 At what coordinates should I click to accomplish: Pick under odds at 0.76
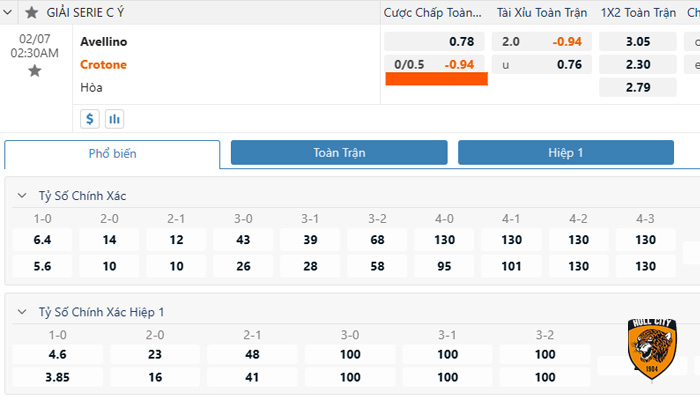543,65
